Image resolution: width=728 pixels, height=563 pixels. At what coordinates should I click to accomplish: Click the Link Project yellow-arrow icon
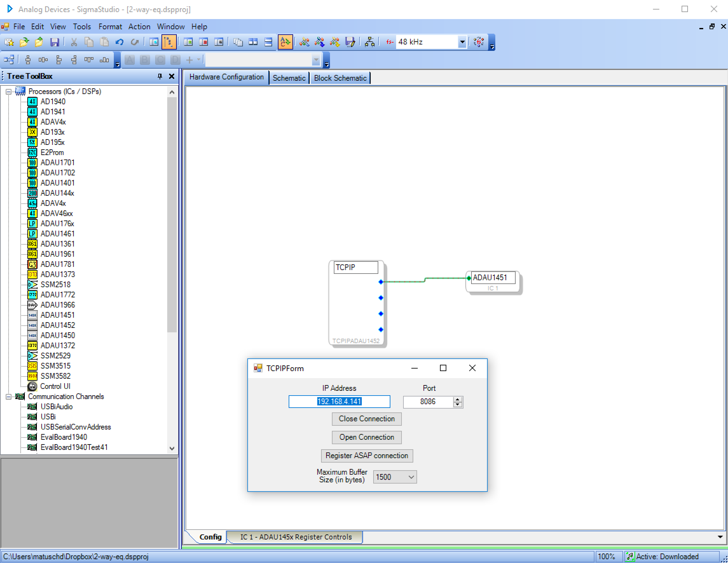point(335,42)
